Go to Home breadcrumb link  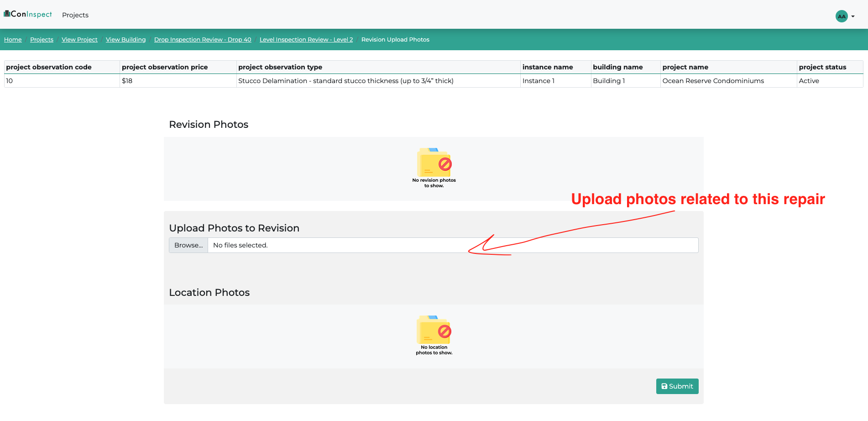(13, 40)
